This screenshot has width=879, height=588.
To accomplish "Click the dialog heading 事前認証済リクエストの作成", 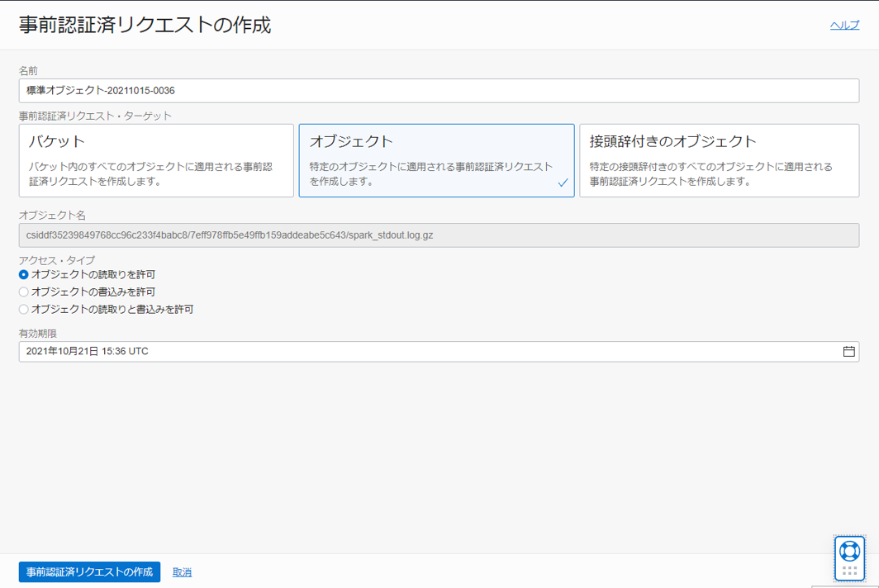I will tap(145, 25).
